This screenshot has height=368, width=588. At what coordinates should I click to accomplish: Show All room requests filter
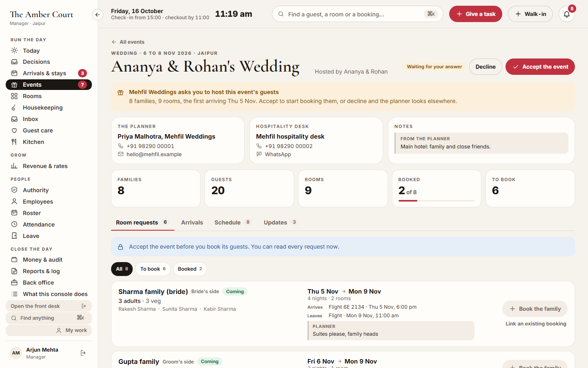click(x=122, y=269)
